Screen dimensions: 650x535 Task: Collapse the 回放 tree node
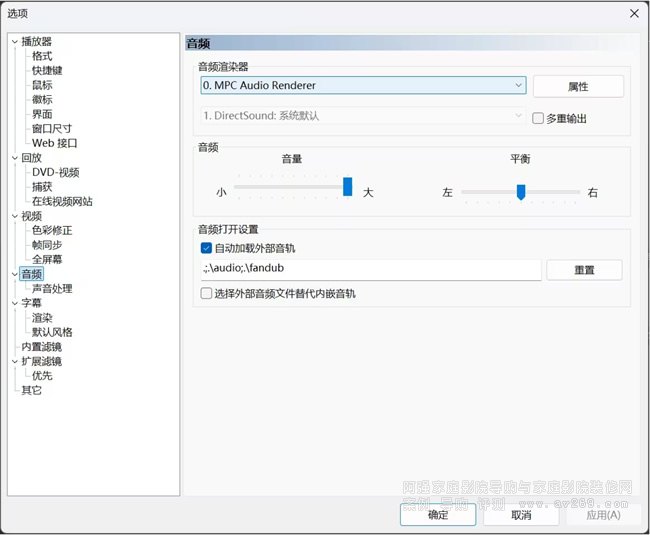tap(14, 158)
